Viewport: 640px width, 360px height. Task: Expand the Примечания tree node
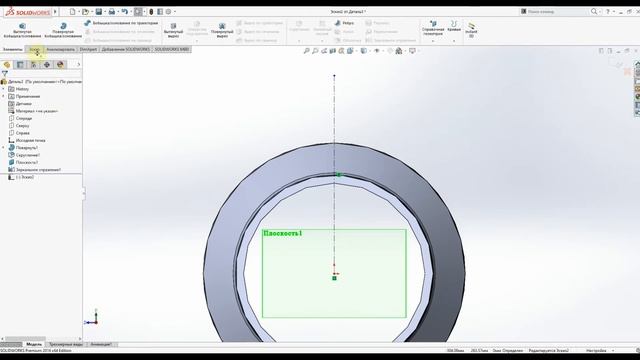4,96
